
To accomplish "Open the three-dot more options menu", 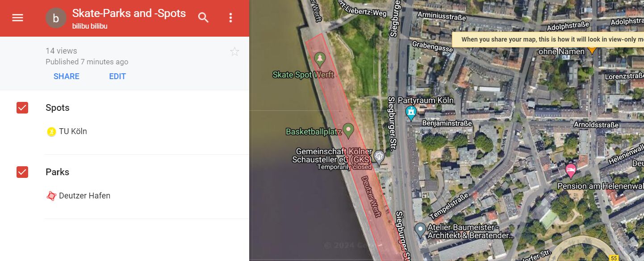I will [x=230, y=18].
